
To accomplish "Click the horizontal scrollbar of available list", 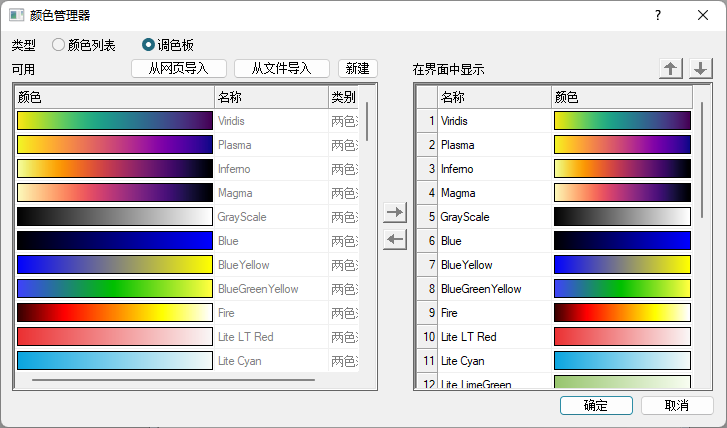I will [x=173, y=380].
